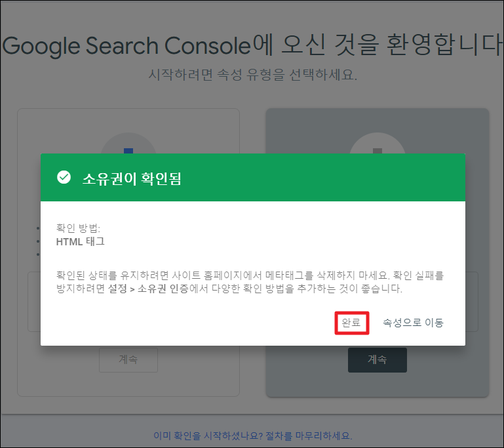504x448 pixels.
Task: Click the dark 계속 button in the right card
Action: point(378,359)
